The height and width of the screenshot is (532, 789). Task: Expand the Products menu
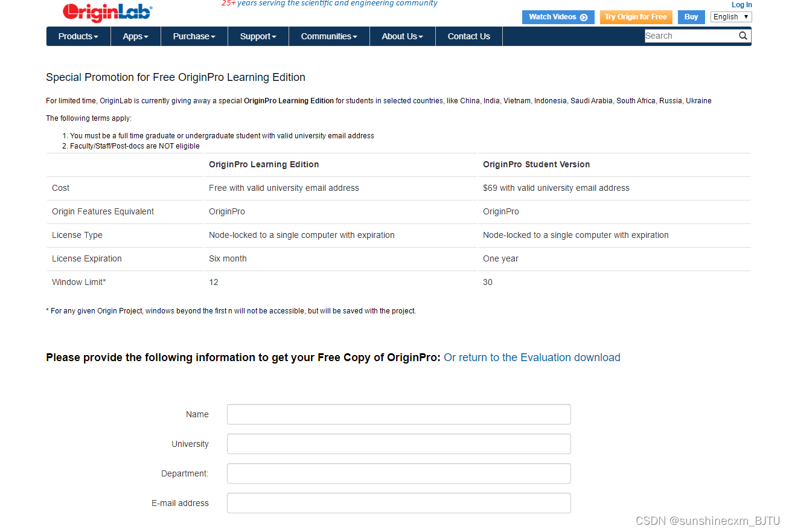pyautogui.click(x=78, y=36)
